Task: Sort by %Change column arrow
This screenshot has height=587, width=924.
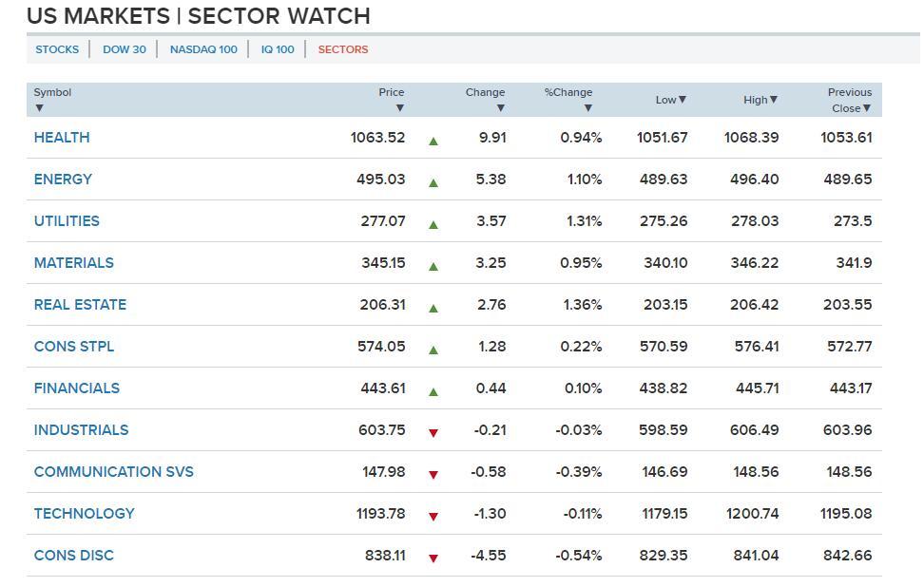Action: [587, 108]
